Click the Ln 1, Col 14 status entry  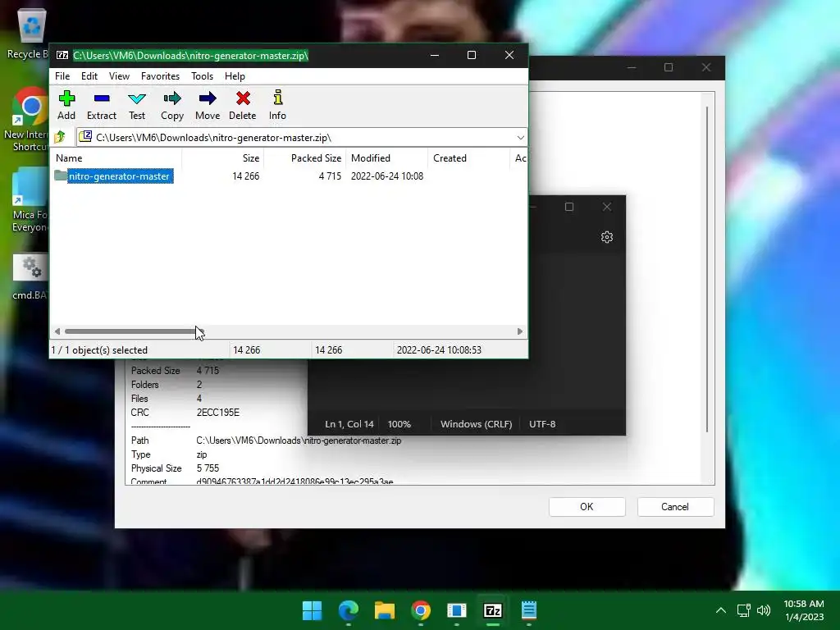(x=349, y=424)
